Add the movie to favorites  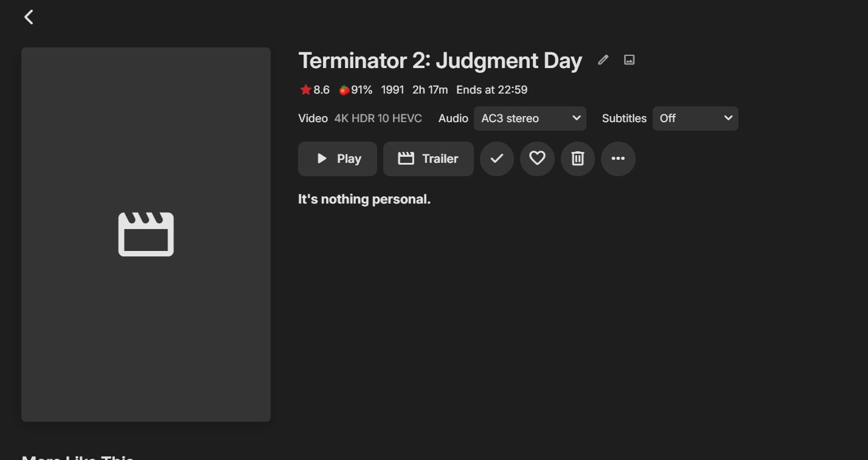537,159
